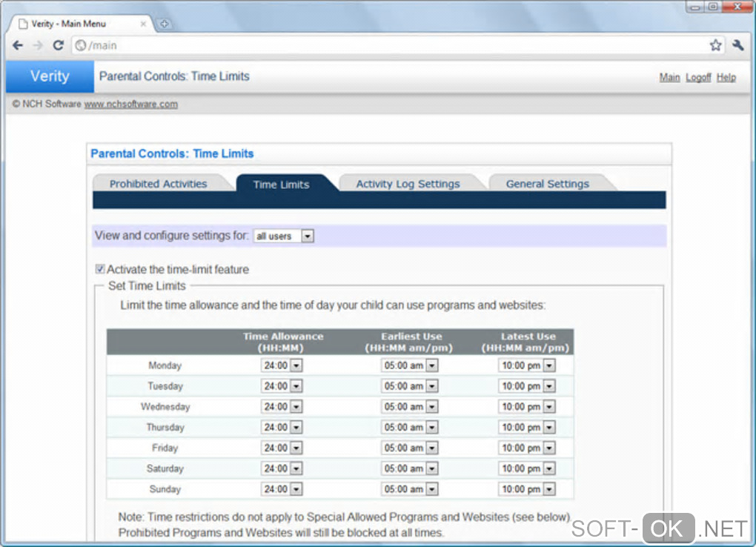
Task: Click the Wednesday row label
Action: [165, 407]
